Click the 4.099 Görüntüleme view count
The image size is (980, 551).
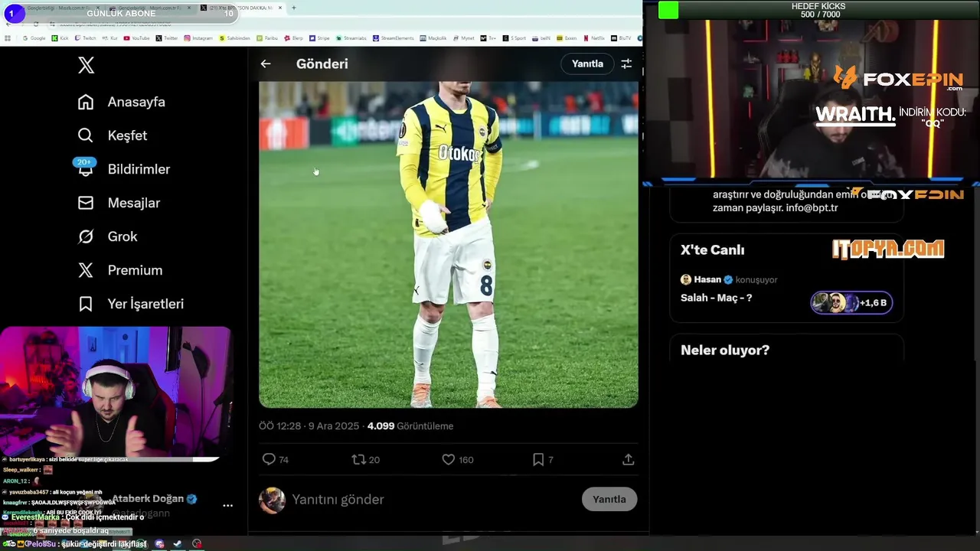[410, 426]
